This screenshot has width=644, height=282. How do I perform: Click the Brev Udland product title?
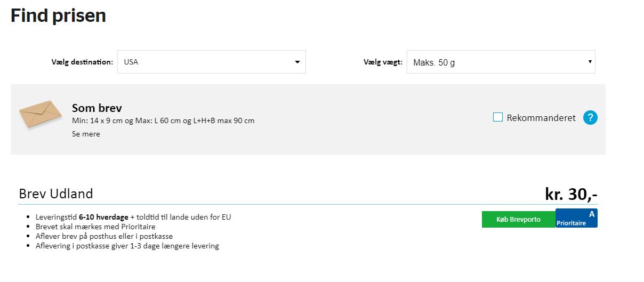56,194
